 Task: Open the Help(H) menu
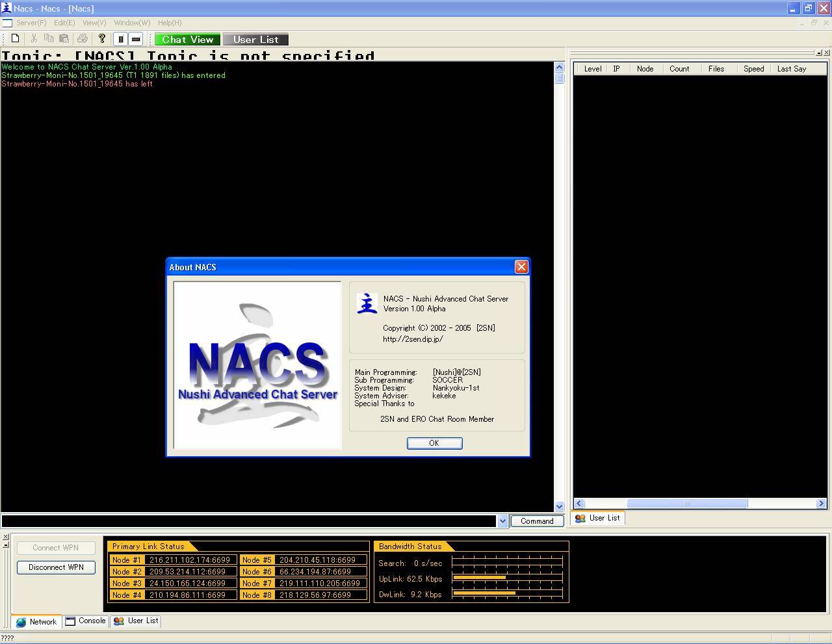[x=170, y=23]
